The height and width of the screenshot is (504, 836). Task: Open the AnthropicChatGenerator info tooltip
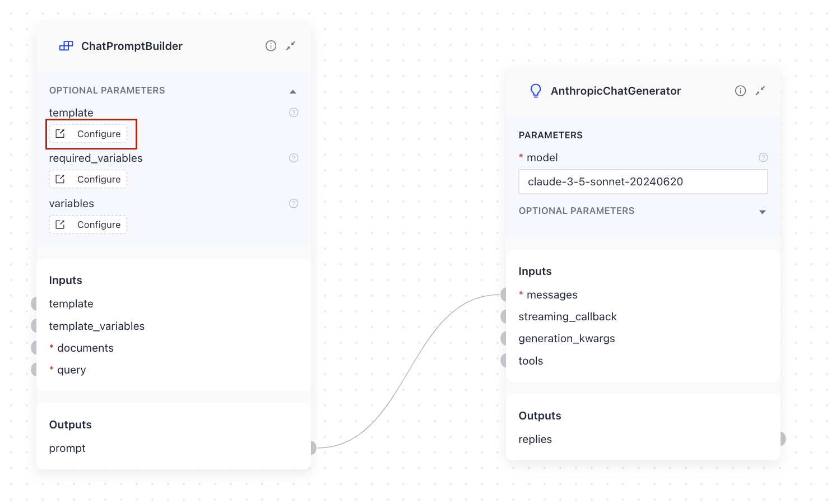point(741,90)
